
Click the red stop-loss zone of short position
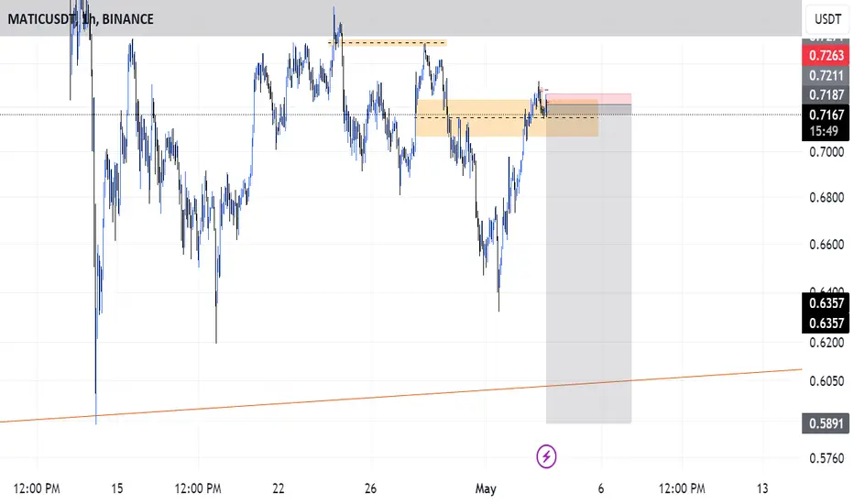pyautogui.click(x=589, y=99)
